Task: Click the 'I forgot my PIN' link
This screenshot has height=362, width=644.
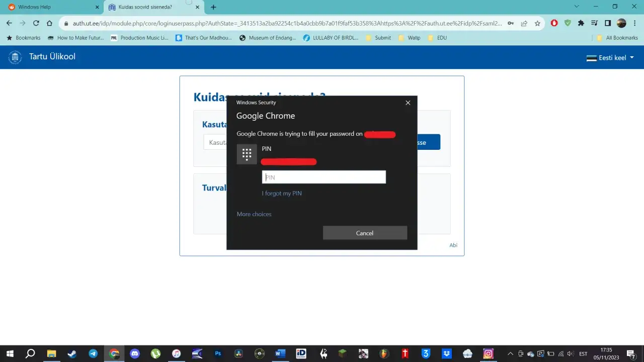Action: click(282, 194)
